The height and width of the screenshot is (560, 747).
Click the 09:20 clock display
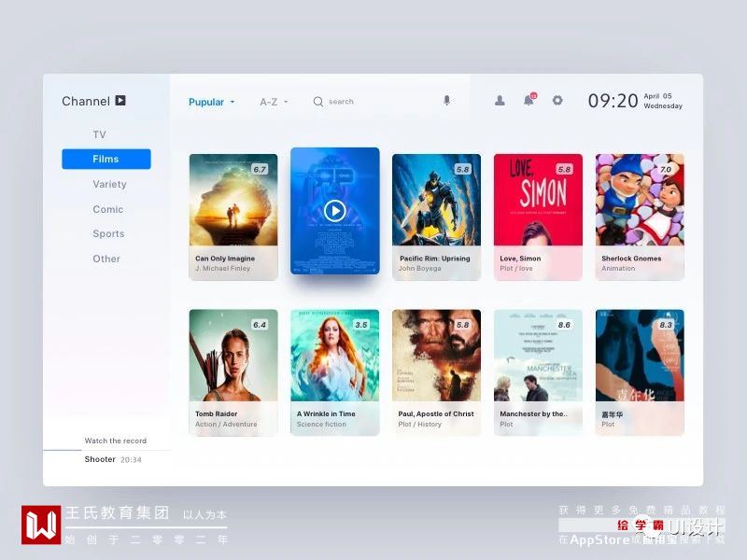tap(613, 101)
